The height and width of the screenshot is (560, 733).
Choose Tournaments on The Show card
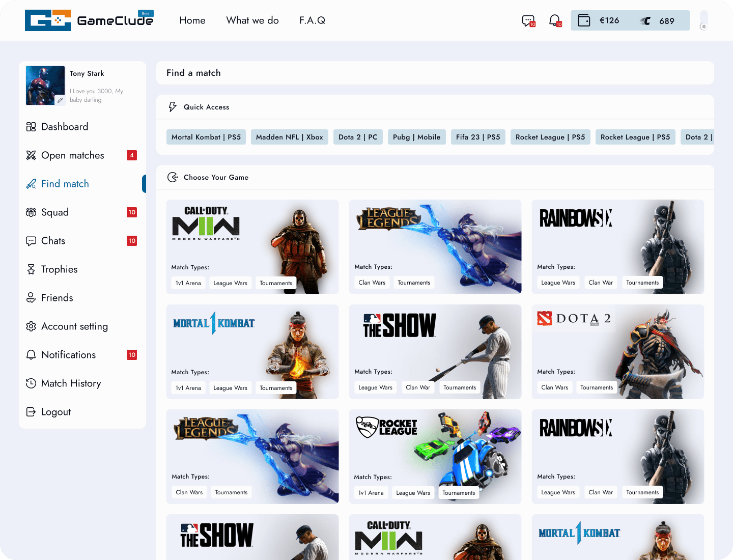pos(460,387)
